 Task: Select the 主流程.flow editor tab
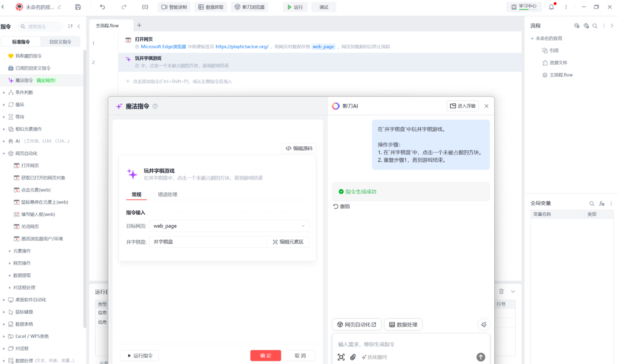pos(107,25)
